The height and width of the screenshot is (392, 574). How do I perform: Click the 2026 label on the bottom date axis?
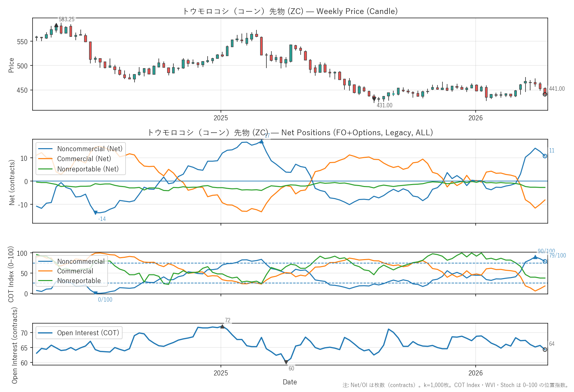(475, 373)
